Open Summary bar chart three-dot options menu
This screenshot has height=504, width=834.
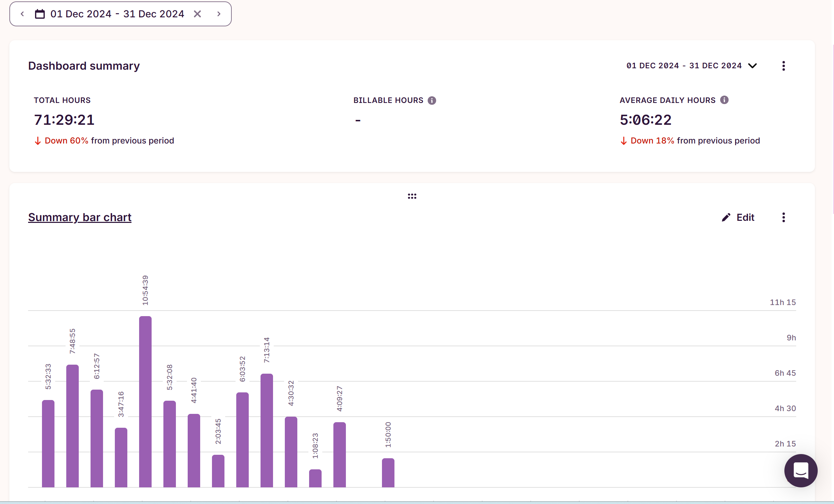[x=783, y=217]
